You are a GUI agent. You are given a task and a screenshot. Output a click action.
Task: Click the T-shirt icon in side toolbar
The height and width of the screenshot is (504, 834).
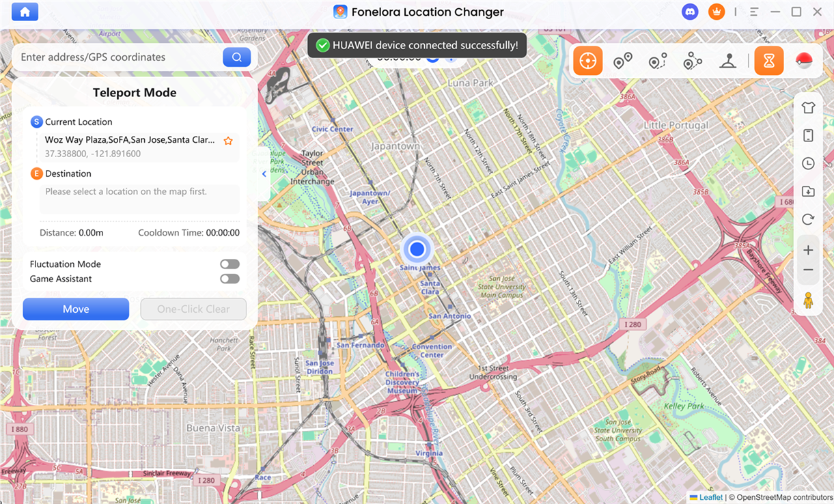tap(808, 107)
